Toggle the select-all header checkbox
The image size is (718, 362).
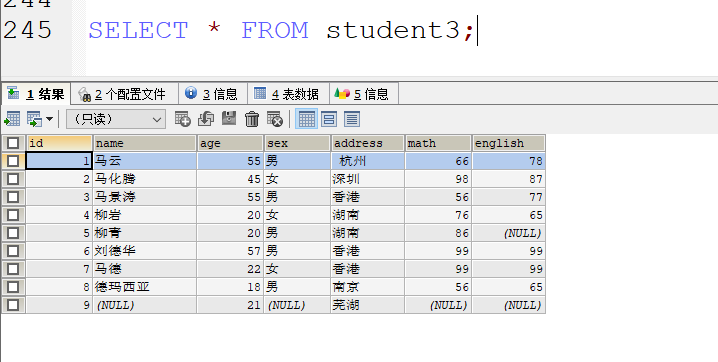(x=13, y=143)
